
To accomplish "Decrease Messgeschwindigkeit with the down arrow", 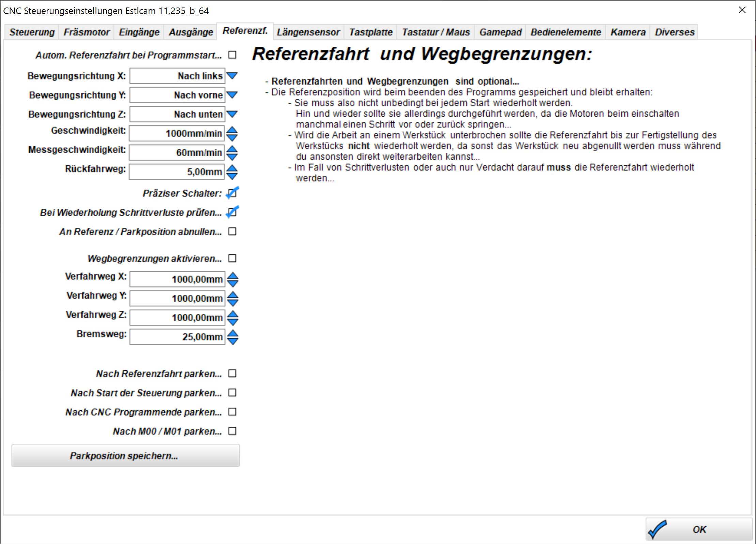I will (x=232, y=157).
